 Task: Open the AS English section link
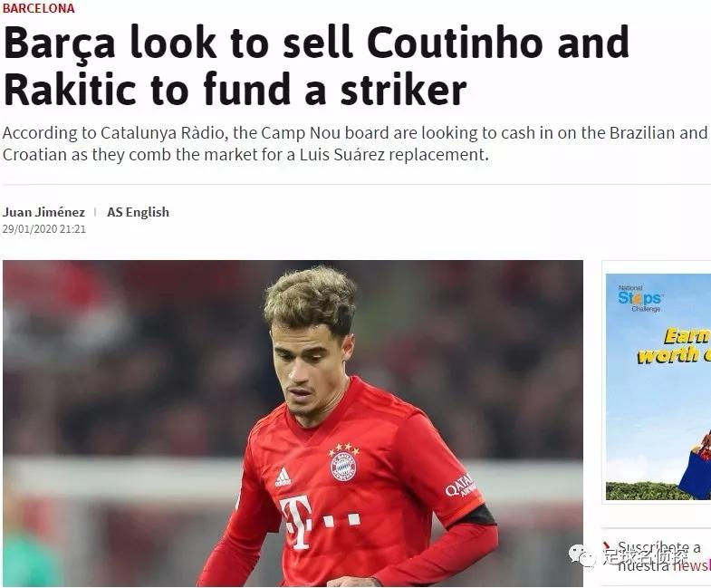[x=138, y=212]
